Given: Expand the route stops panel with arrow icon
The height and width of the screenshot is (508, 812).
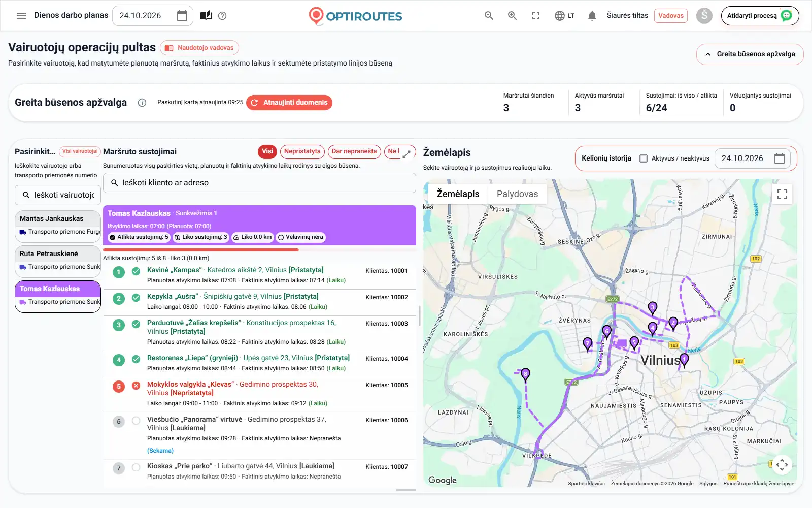Looking at the screenshot, I should 407,154.
